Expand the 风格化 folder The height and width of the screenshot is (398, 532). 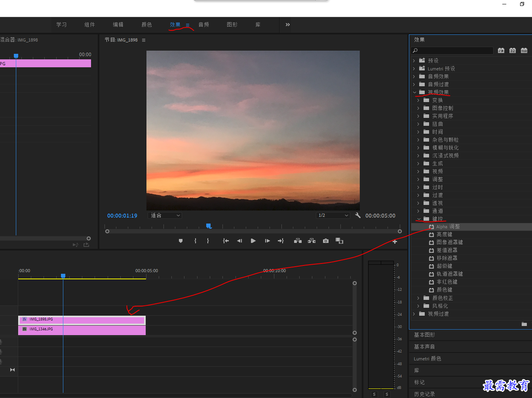(418, 306)
